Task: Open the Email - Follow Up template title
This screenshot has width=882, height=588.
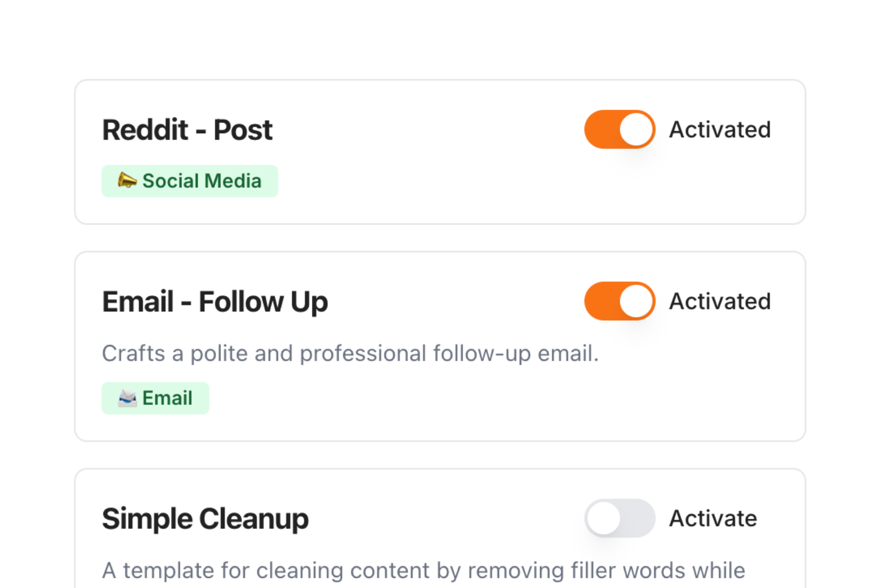Action: click(x=215, y=302)
